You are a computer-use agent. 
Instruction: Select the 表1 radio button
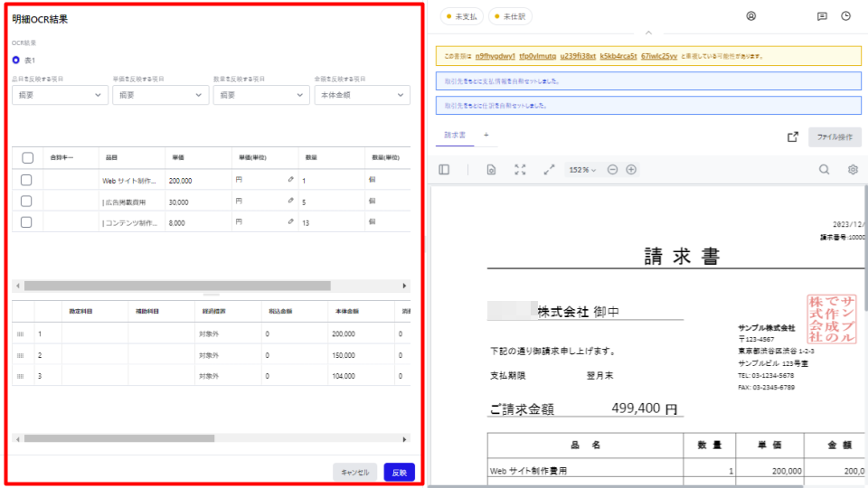coord(16,60)
